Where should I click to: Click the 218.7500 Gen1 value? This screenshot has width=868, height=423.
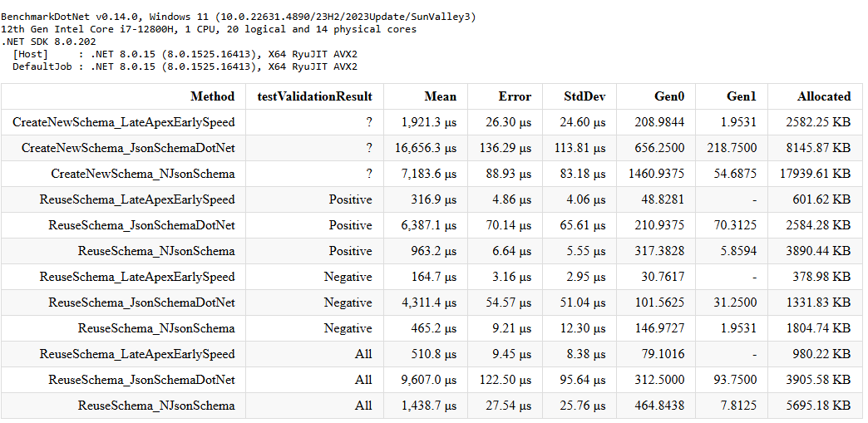click(732, 148)
